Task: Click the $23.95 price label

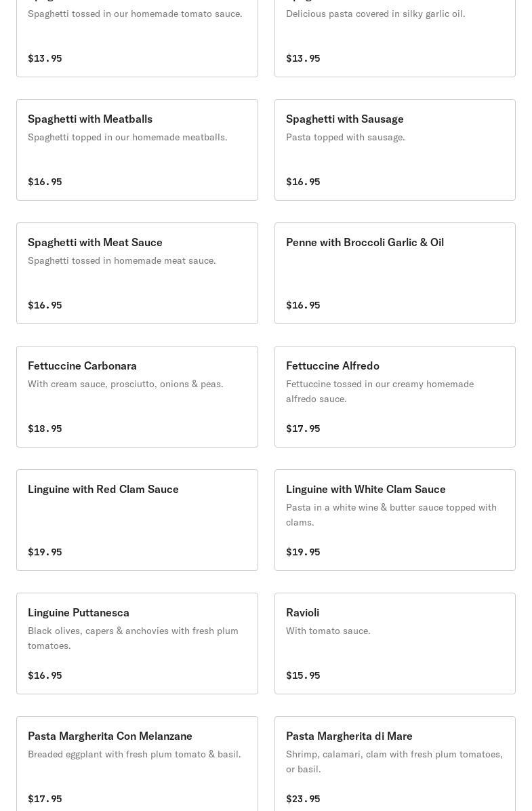Action: [x=303, y=799]
